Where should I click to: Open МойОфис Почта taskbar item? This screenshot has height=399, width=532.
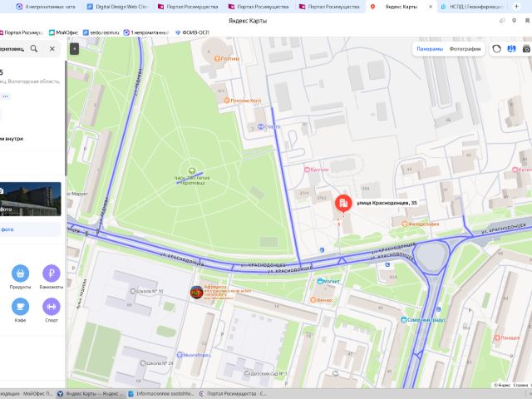coord(27,393)
